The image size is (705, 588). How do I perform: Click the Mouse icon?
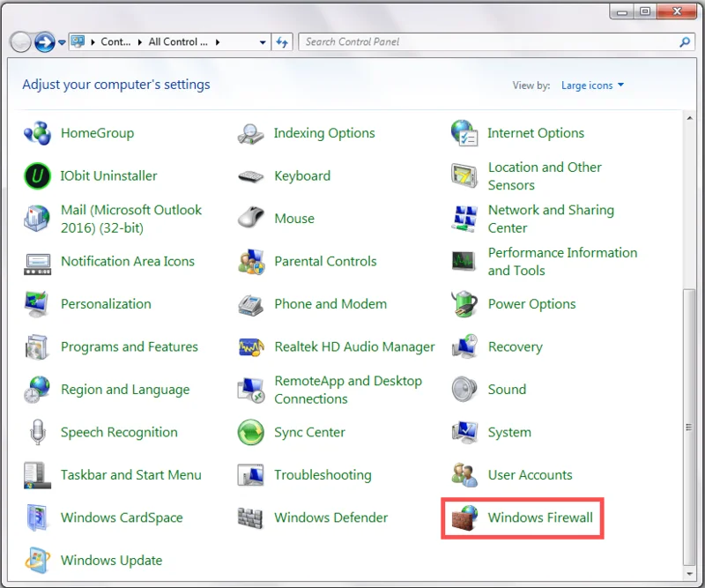(x=250, y=217)
